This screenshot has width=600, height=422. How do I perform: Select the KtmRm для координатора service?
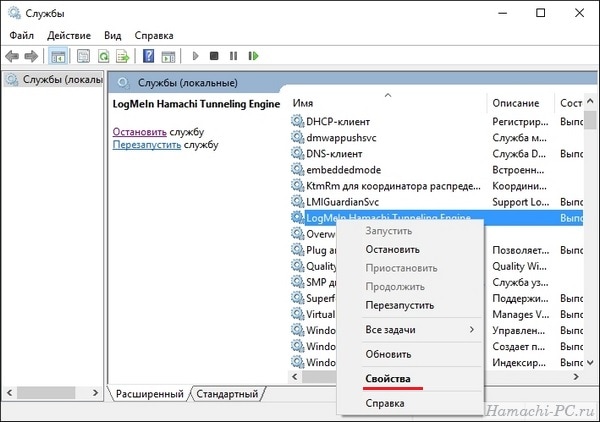393,186
